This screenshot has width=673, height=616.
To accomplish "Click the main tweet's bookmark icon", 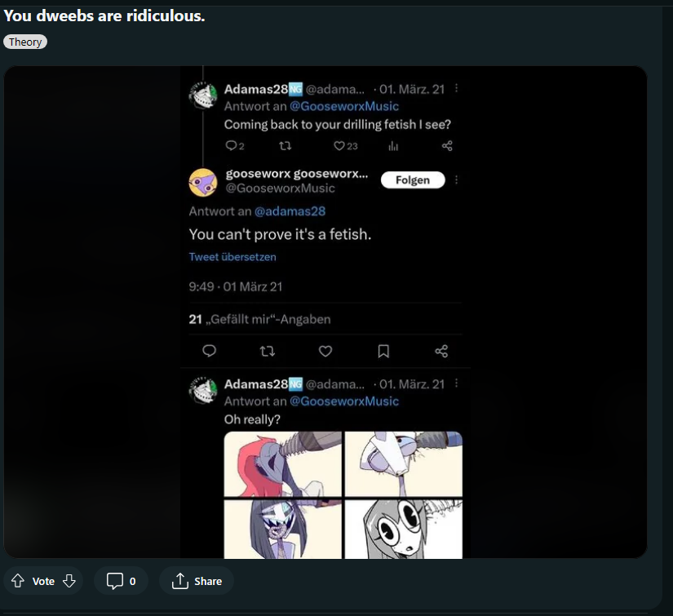I will 383,351.
